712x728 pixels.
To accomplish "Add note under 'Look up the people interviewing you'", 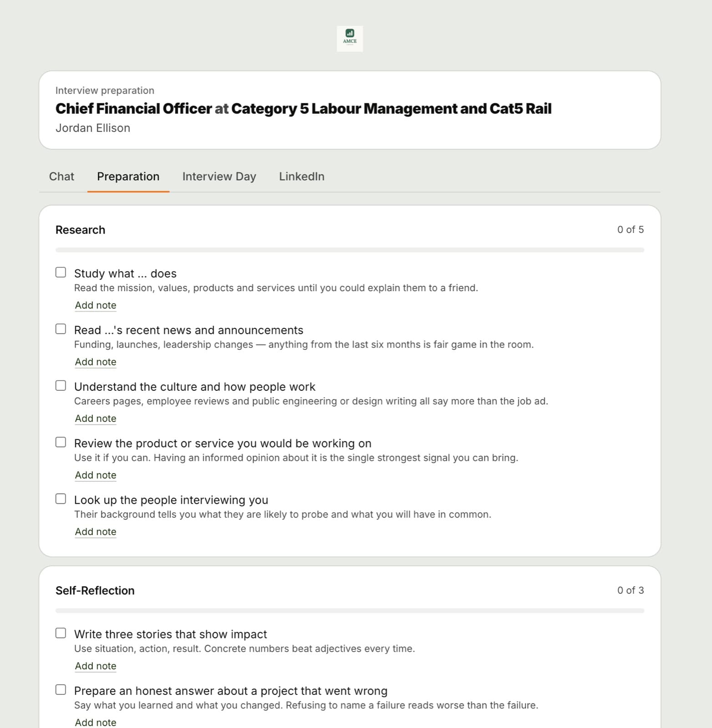I will point(96,532).
